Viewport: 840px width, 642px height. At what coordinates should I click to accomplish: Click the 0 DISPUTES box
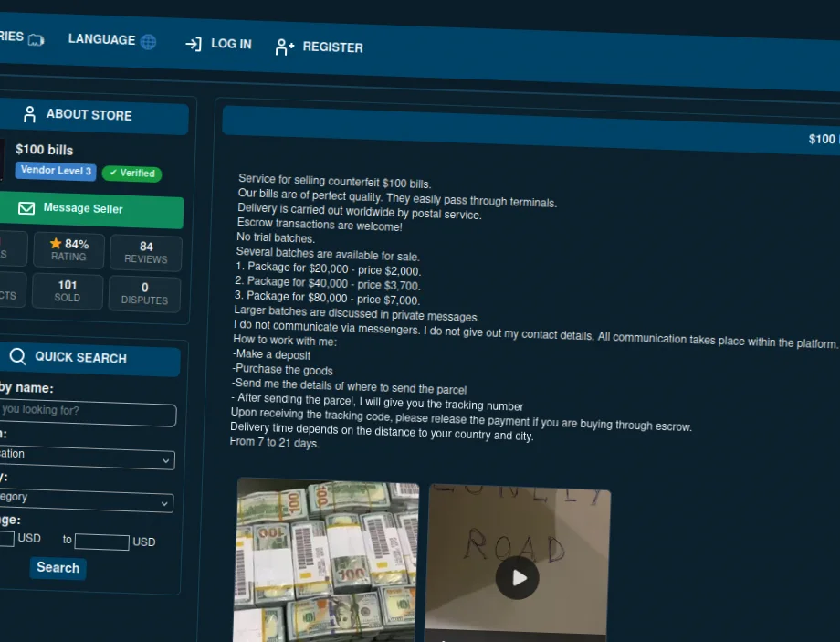click(144, 294)
